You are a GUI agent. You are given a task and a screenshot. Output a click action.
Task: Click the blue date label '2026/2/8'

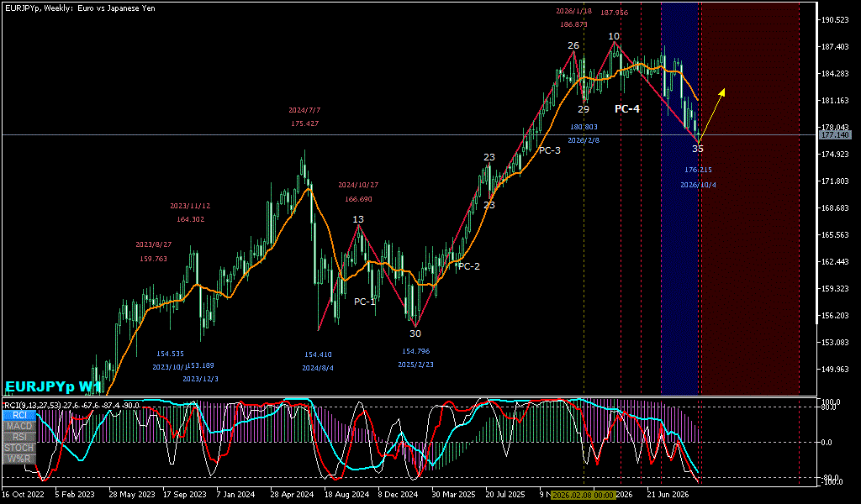click(x=584, y=140)
